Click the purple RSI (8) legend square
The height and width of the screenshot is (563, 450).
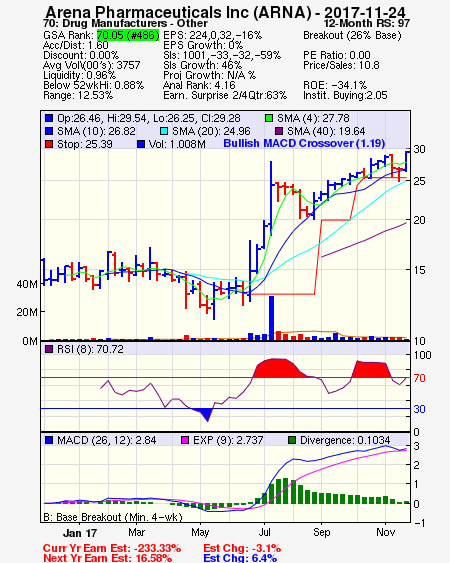(49, 349)
